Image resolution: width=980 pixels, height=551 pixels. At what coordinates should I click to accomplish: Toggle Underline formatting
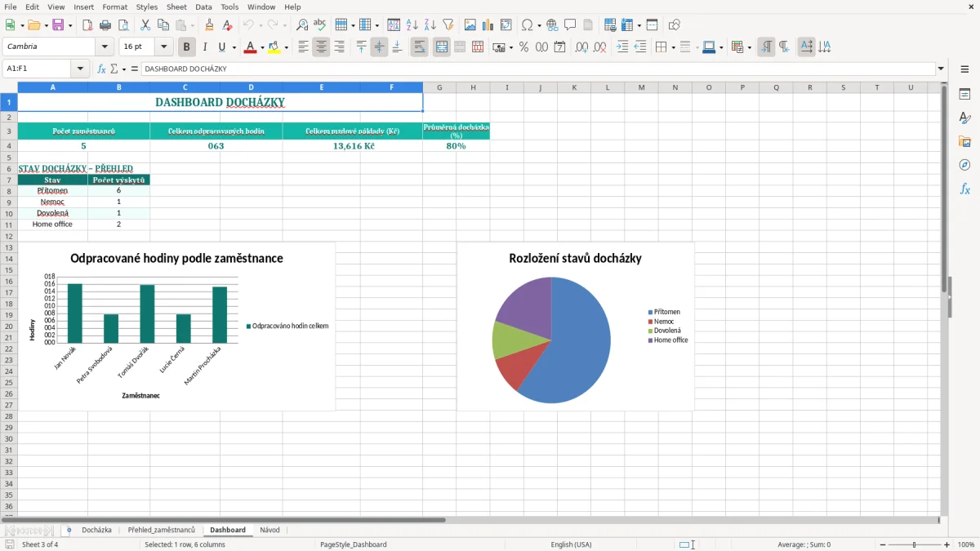point(221,47)
